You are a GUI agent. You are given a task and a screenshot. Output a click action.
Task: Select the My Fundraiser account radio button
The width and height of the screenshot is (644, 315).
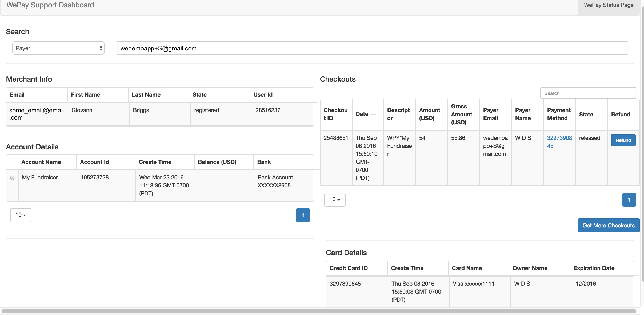coord(12,178)
